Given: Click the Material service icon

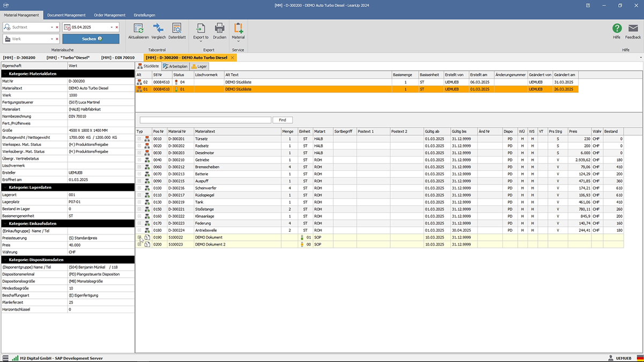Looking at the screenshot, I should (x=238, y=29).
